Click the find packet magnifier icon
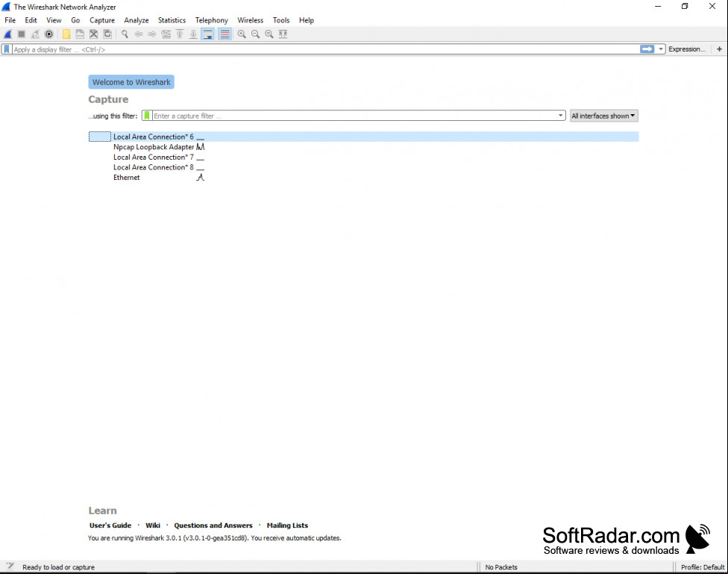 tap(125, 34)
